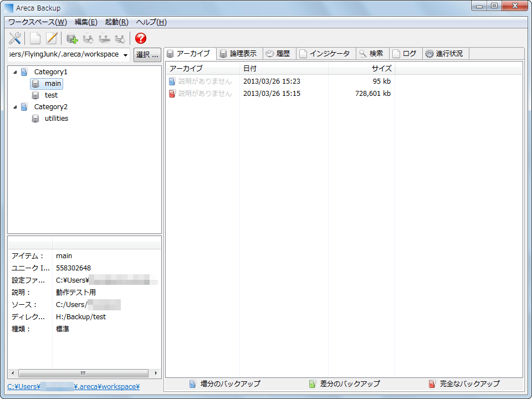Click the 標準 type value
The image size is (532, 399).
click(x=63, y=329)
